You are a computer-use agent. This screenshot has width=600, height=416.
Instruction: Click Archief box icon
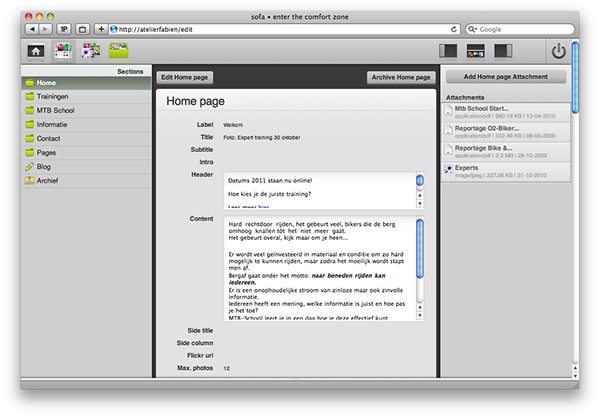point(29,180)
